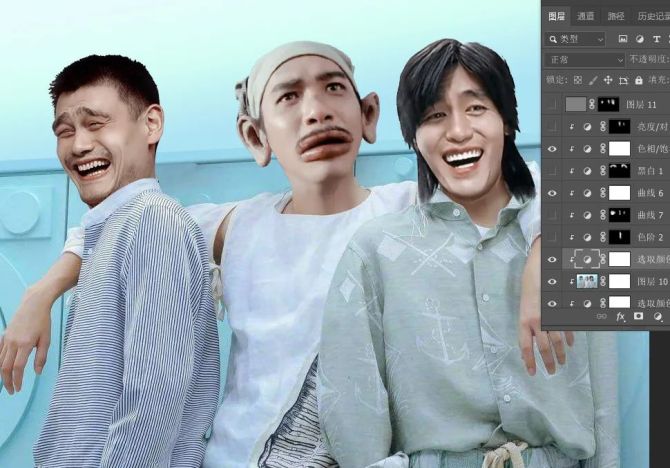Screen dimensions: 670x468
Task: Switch to the 通道 tab
Action: tap(586, 16)
